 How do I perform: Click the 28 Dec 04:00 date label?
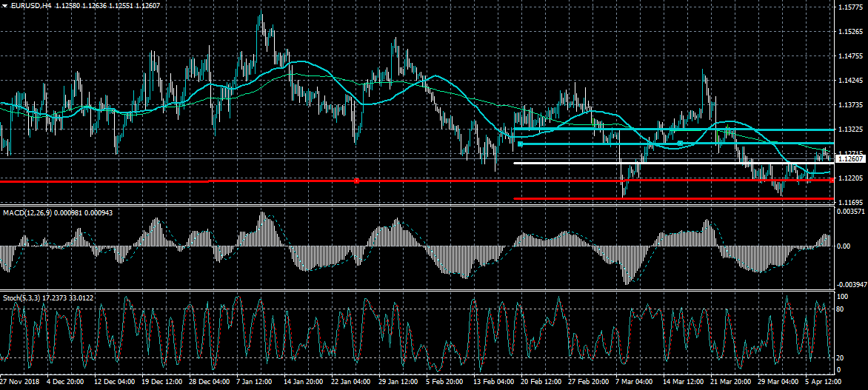pos(210,383)
